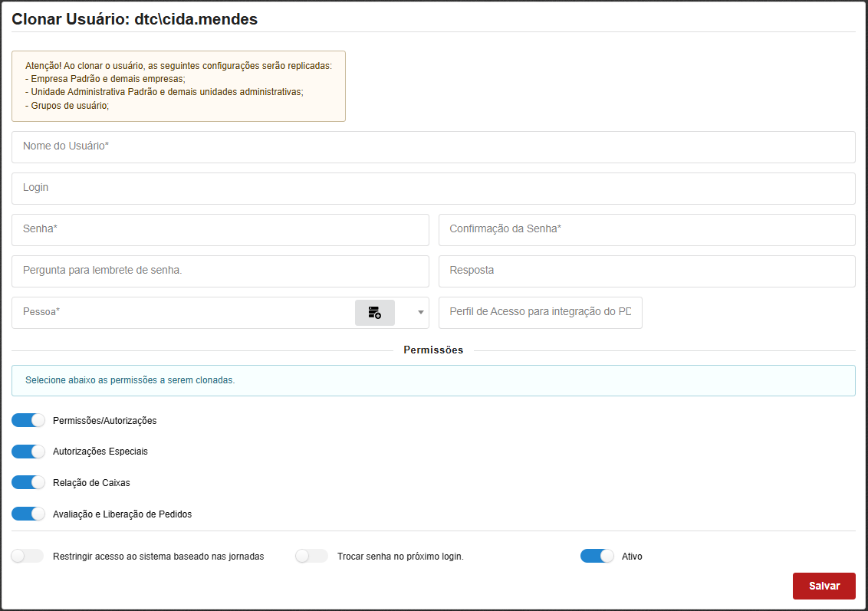Click the Resposta input field
868x611 pixels.
pos(646,271)
